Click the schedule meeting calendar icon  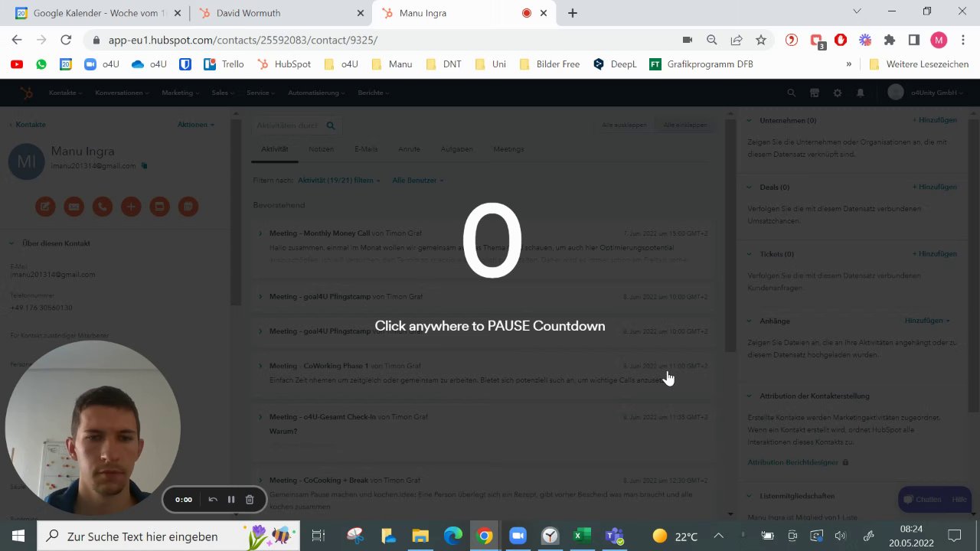click(188, 206)
